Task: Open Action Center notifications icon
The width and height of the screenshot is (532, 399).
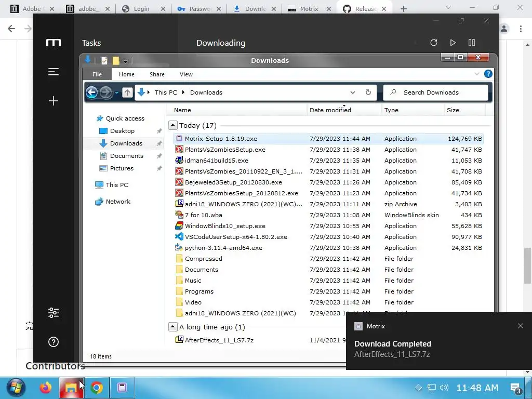Action: (x=515, y=388)
